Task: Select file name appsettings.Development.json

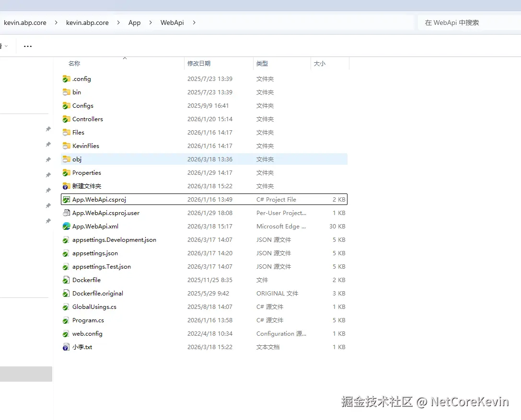Action: [114, 240]
